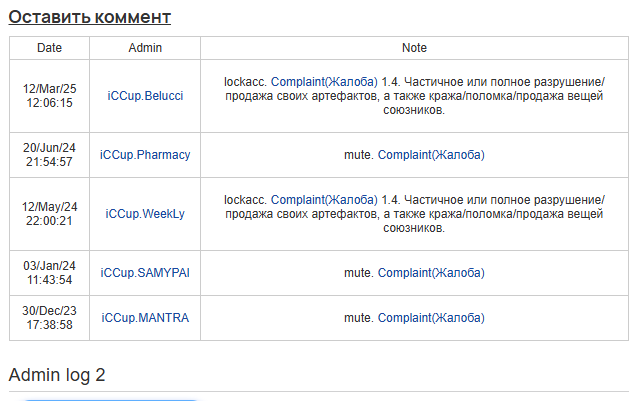Click the 12/May/24 22:00:21 date cell
The height and width of the screenshot is (401, 636).
[49, 214]
